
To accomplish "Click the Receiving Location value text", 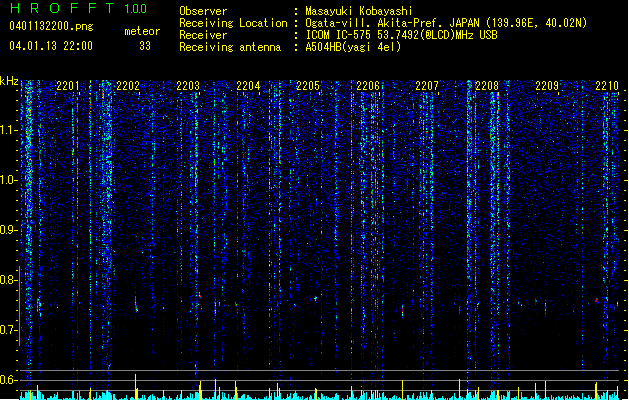I will (x=446, y=23).
